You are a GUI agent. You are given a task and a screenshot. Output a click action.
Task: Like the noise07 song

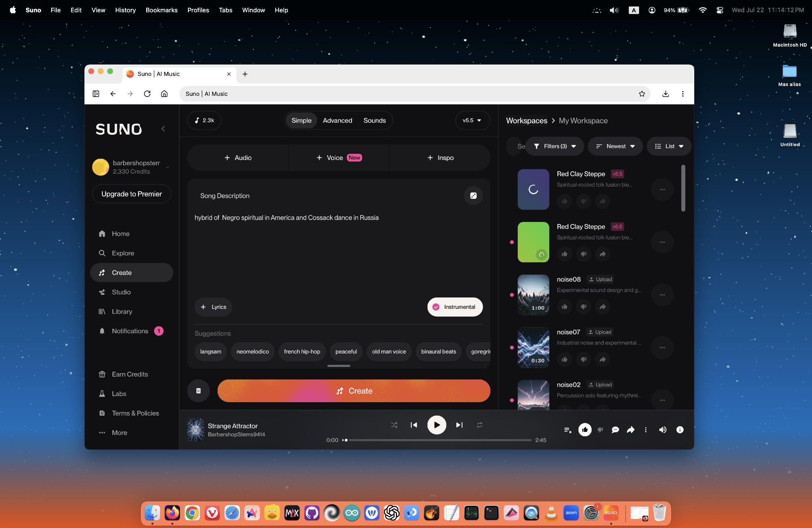(x=564, y=360)
